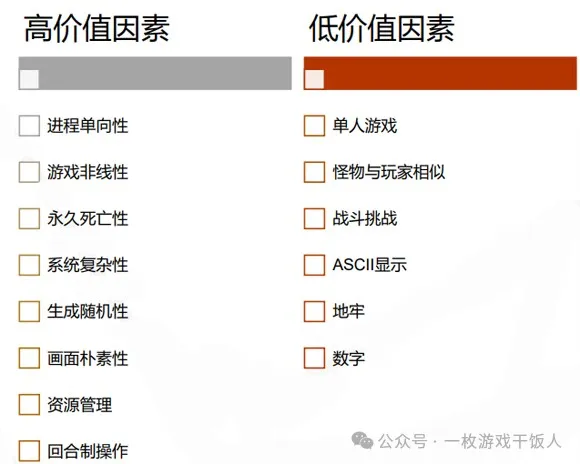Toggle the 数字 checkbox
This screenshot has width=580, height=464.
[x=314, y=358]
